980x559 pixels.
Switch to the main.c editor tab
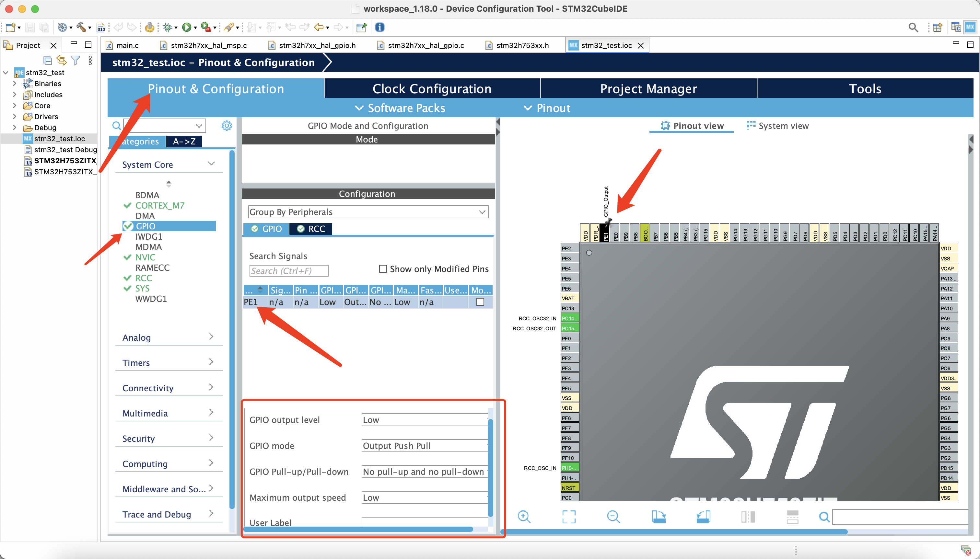tap(123, 45)
